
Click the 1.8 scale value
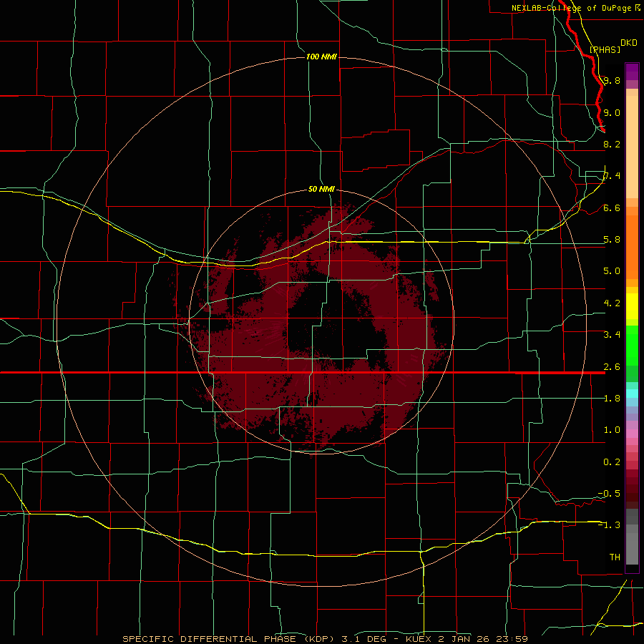612,399
